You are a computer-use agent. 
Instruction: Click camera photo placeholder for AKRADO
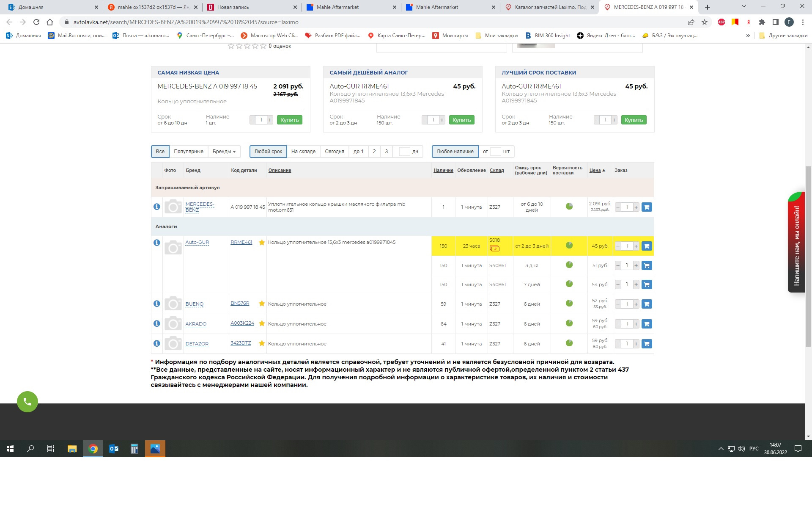coord(173,324)
